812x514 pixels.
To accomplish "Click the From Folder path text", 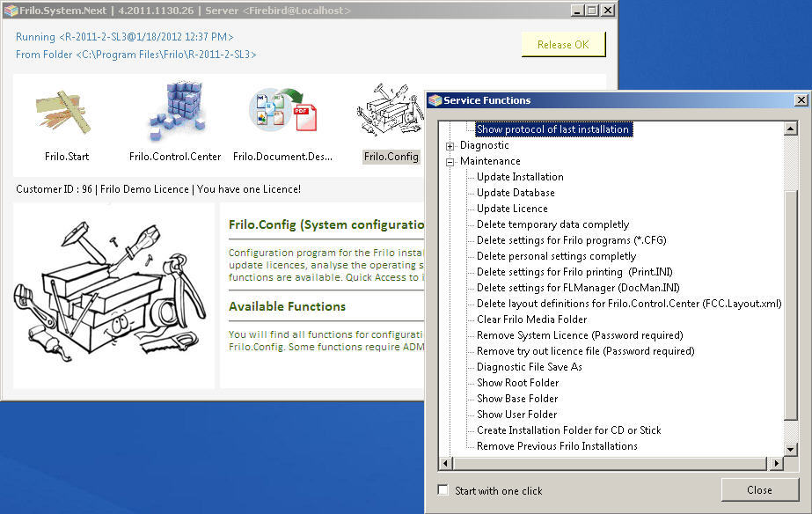I will tap(135, 55).
